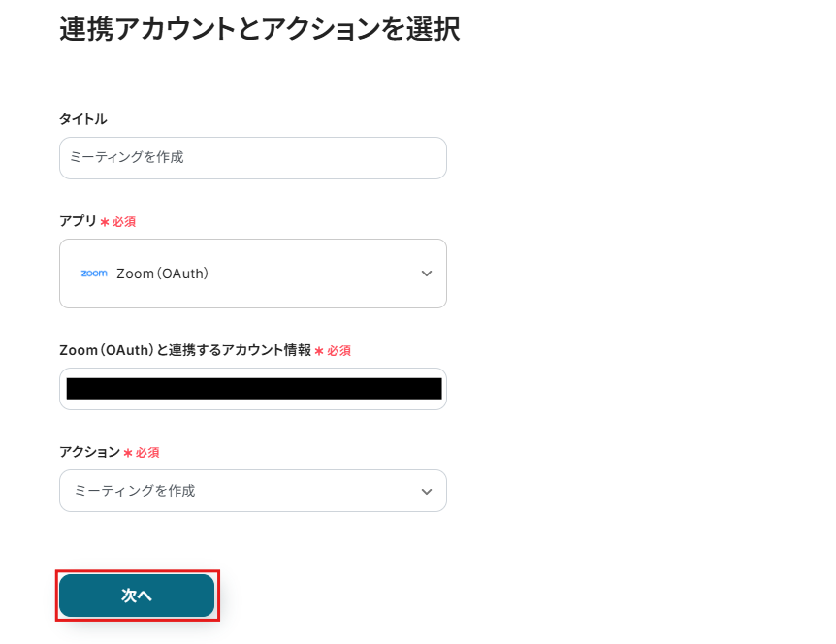
Task: Open the アクション dropdown arrow
Action: [427, 491]
